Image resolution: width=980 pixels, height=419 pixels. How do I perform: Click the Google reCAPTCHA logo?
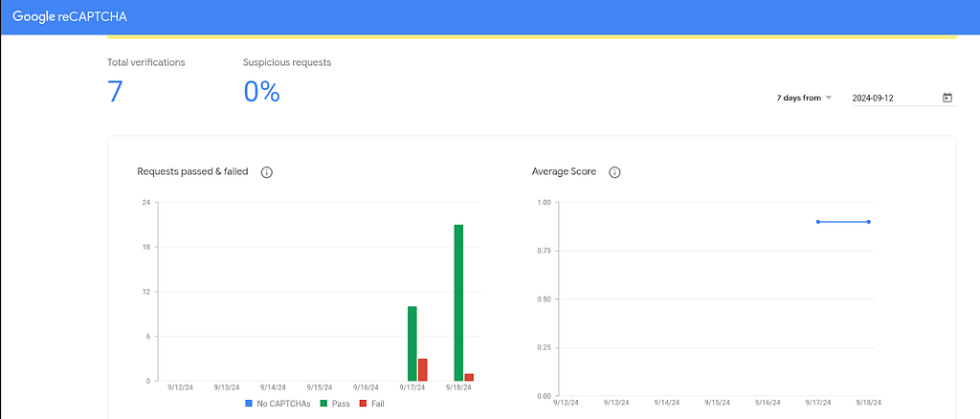coord(70,17)
